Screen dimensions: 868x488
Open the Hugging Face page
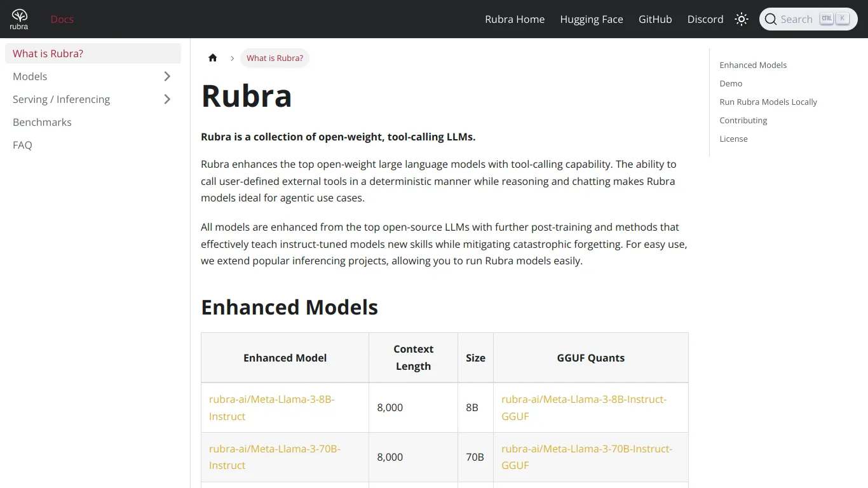(x=592, y=19)
